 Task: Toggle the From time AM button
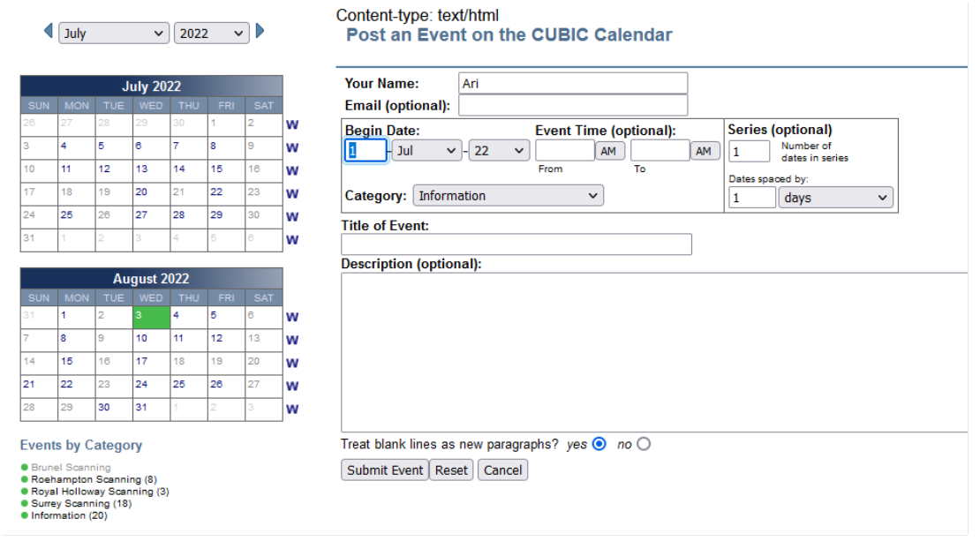[607, 151]
